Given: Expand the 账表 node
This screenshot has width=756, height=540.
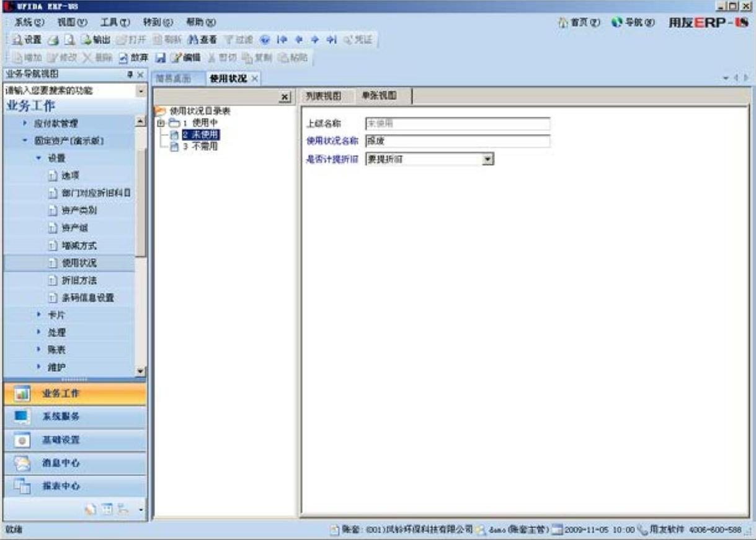Looking at the screenshot, I should (x=38, y=350).
